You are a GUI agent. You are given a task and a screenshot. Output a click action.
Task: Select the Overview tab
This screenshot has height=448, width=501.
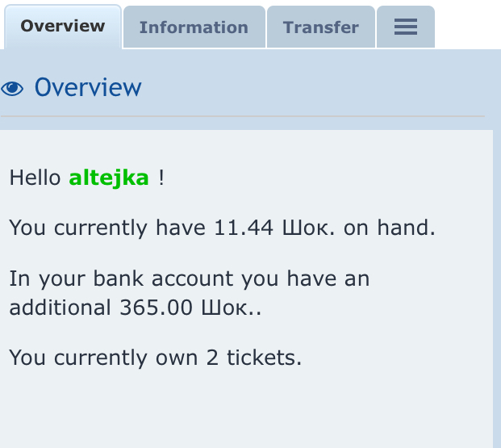[63, 26]
